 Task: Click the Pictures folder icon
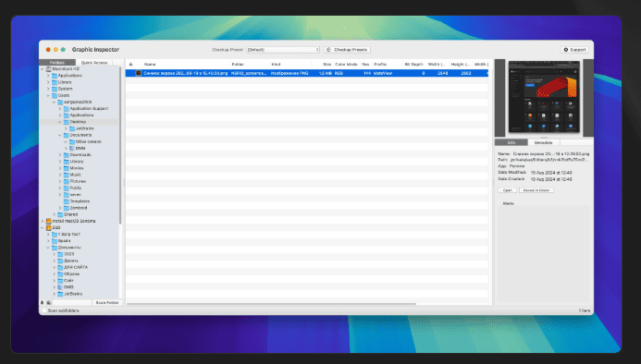point(67,181)
